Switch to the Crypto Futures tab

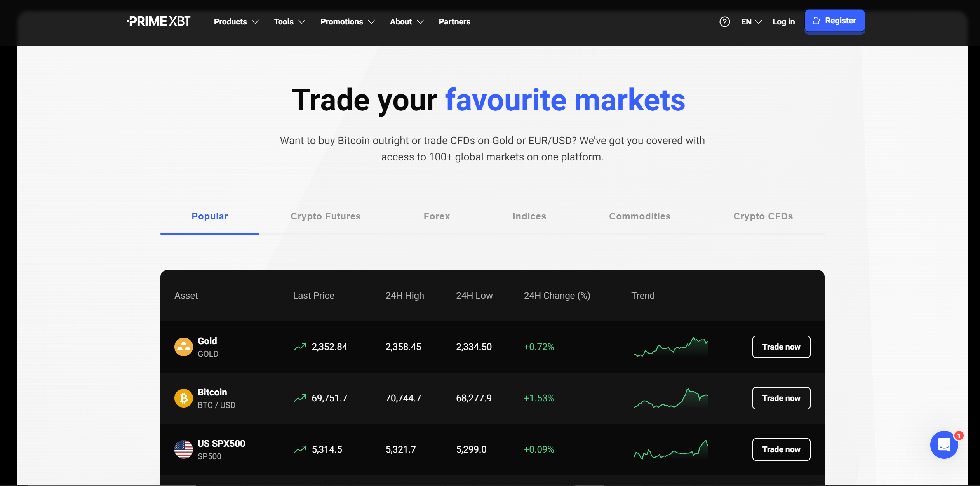click(326, 216)
